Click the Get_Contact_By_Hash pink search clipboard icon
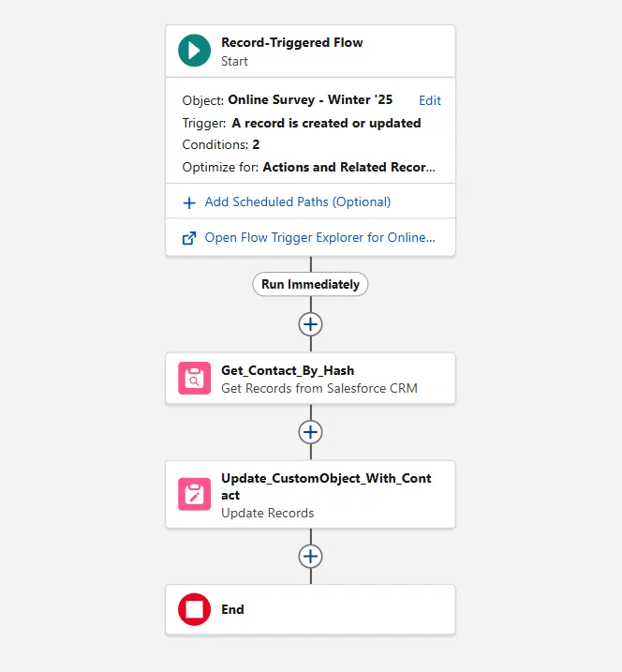 click(x=195, y=378)
